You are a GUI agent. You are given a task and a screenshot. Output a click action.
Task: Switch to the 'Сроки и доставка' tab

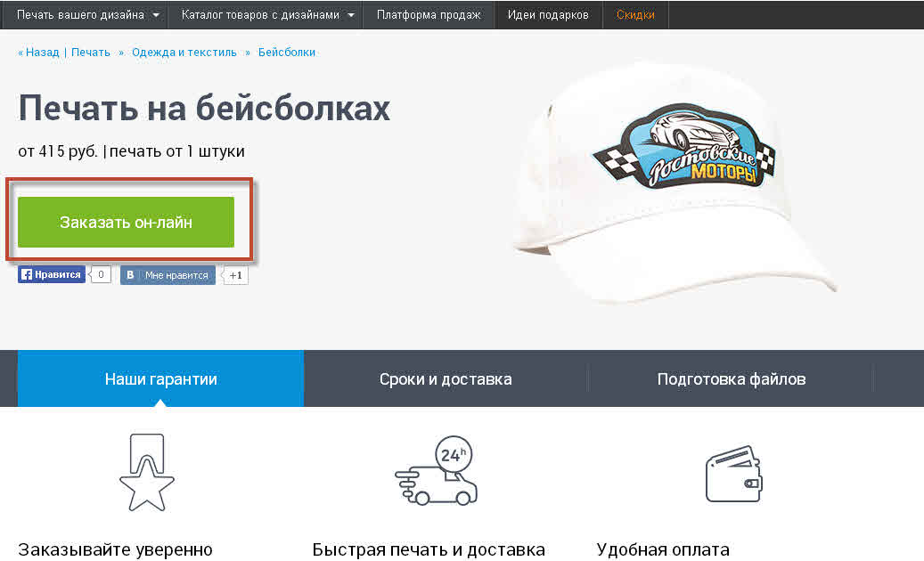click(x=446, y=378)
